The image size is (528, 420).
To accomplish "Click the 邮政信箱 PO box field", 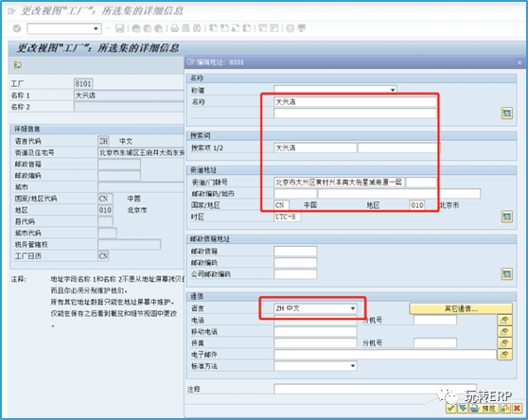I will (x=295, y=251).
